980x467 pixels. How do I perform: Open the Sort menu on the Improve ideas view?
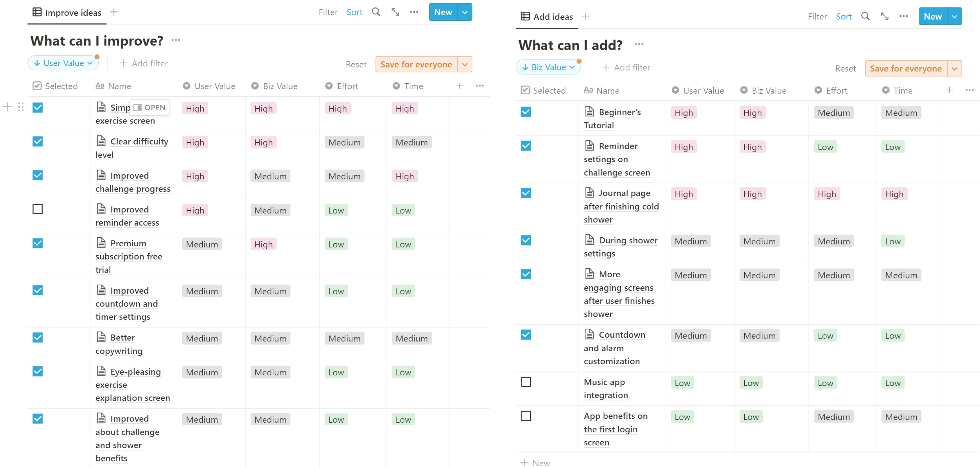pyautogui.click(x=354, y=12)
